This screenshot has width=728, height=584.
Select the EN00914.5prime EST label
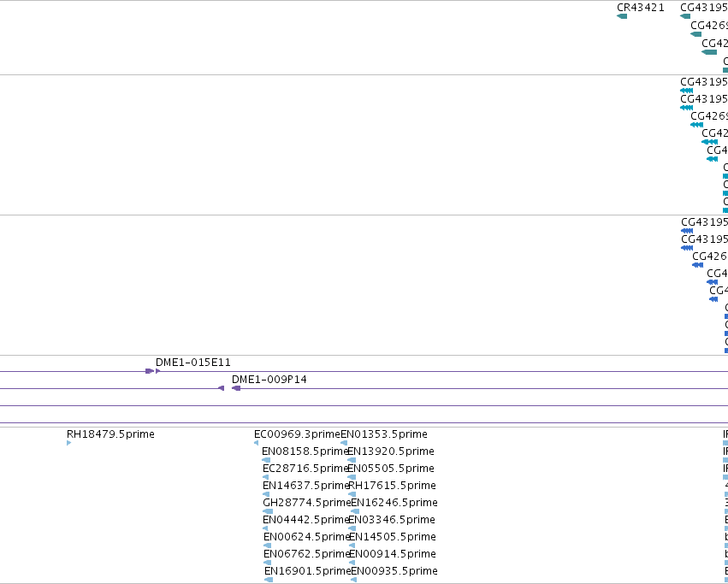pos(393,554)
